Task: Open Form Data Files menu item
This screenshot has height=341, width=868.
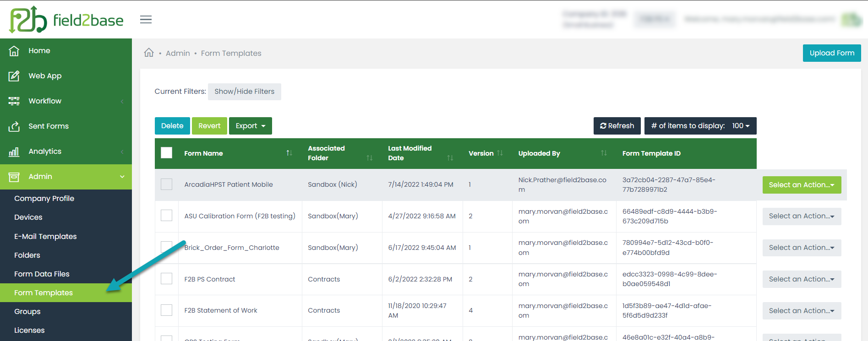Action: 42,274
